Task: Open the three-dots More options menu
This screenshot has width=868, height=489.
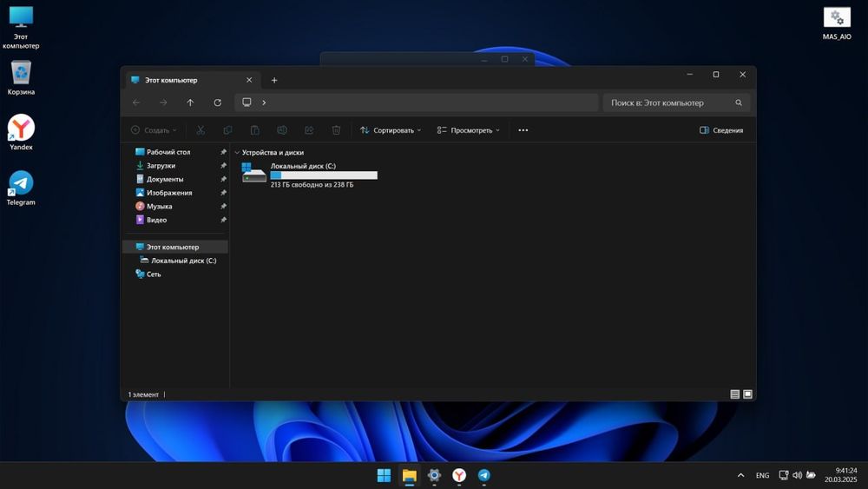Action: 523,130
